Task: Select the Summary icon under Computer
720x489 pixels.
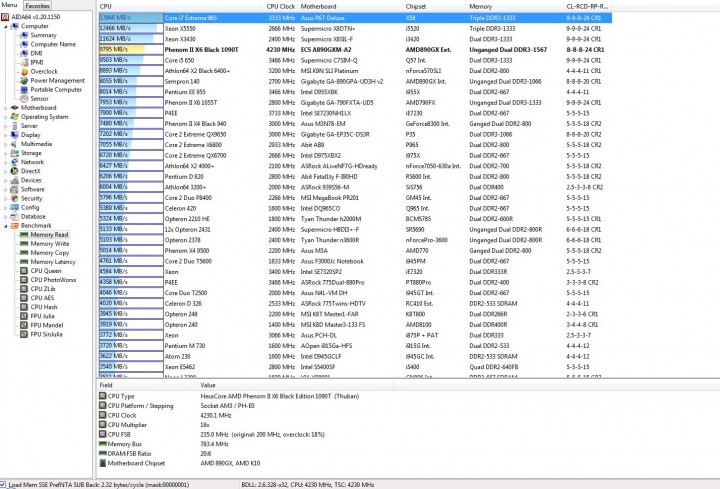Action: tap(24, 35)
